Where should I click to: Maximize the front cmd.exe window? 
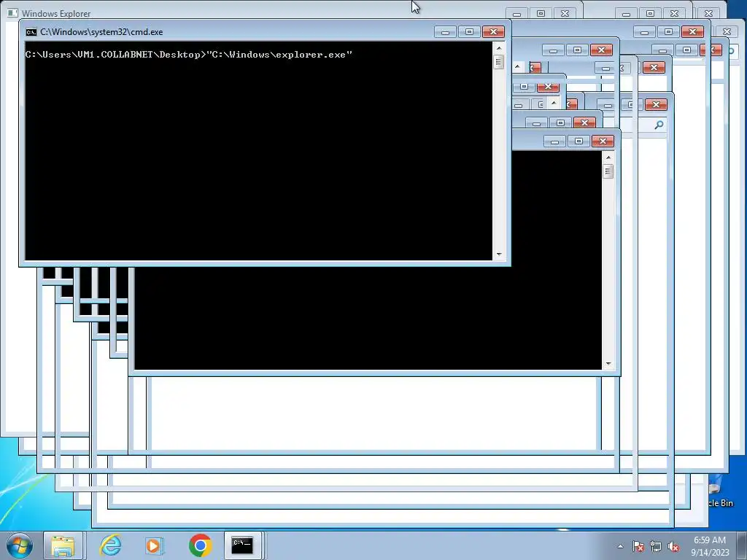coord(469,32)
